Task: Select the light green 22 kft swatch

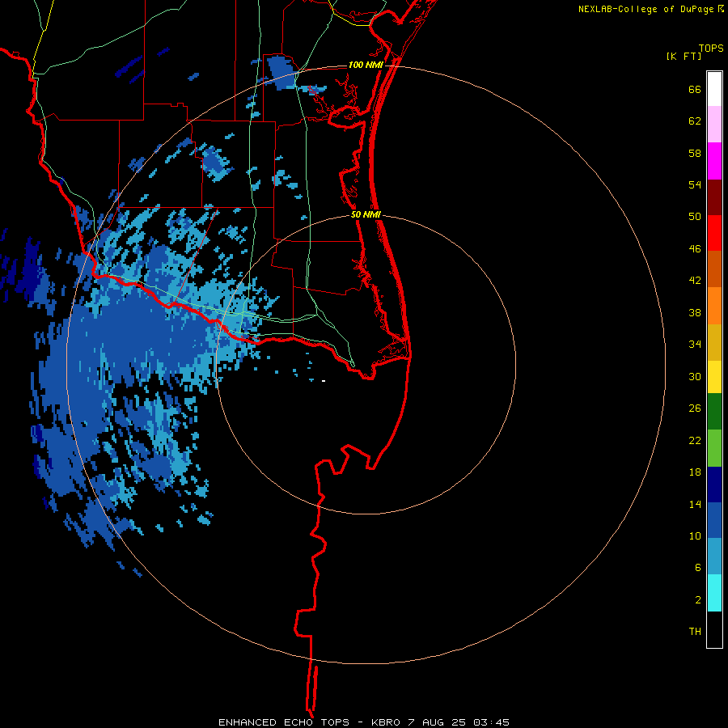Action: [x=714, y=448]
